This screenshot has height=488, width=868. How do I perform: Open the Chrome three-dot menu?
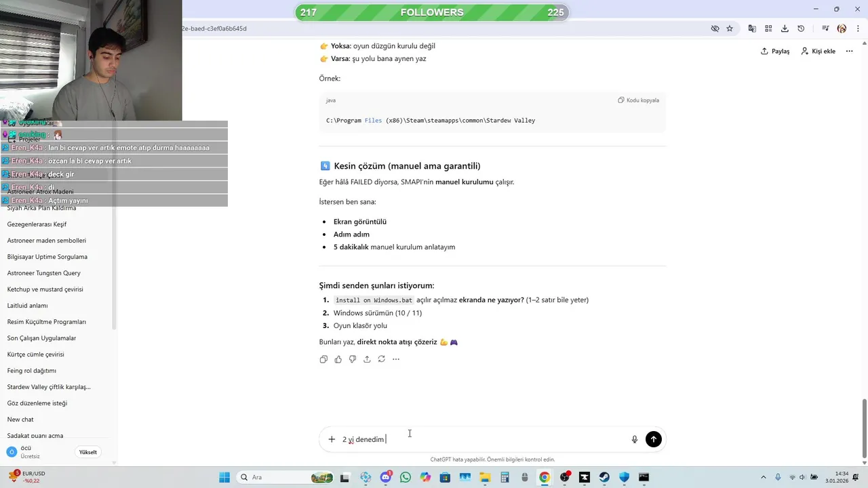click(856, 28)
